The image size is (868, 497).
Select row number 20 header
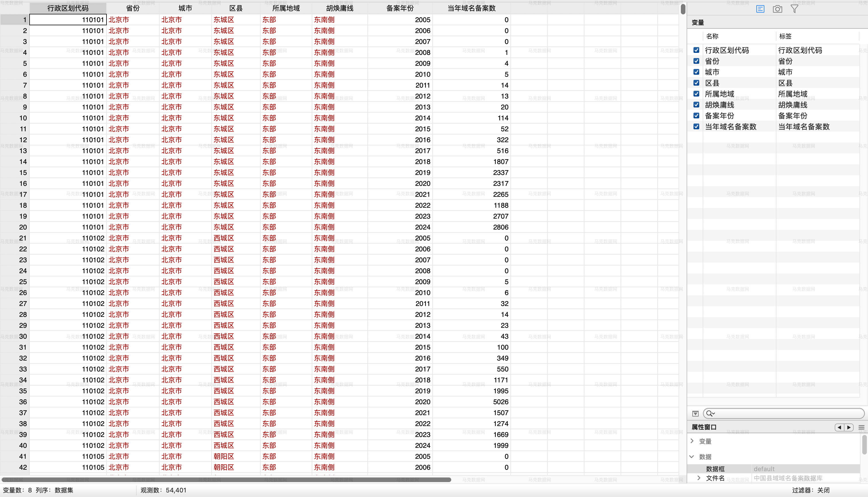(15, 227)
